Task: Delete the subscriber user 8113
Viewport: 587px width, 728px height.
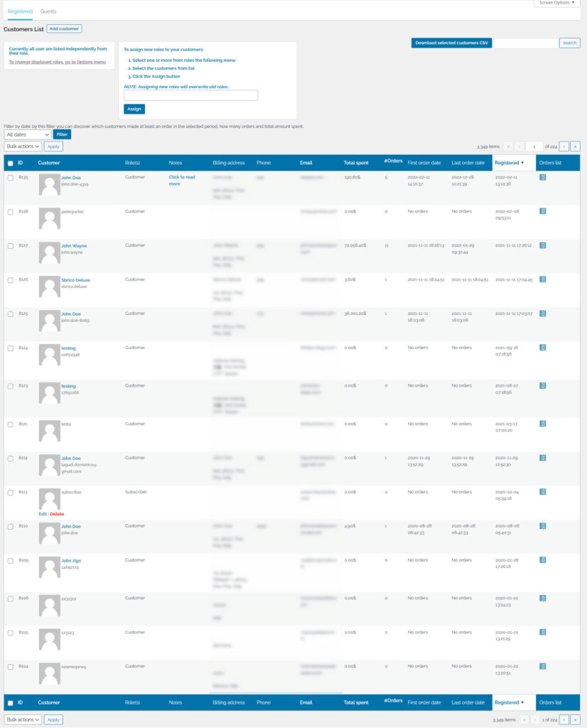Action: coord(57,514)
